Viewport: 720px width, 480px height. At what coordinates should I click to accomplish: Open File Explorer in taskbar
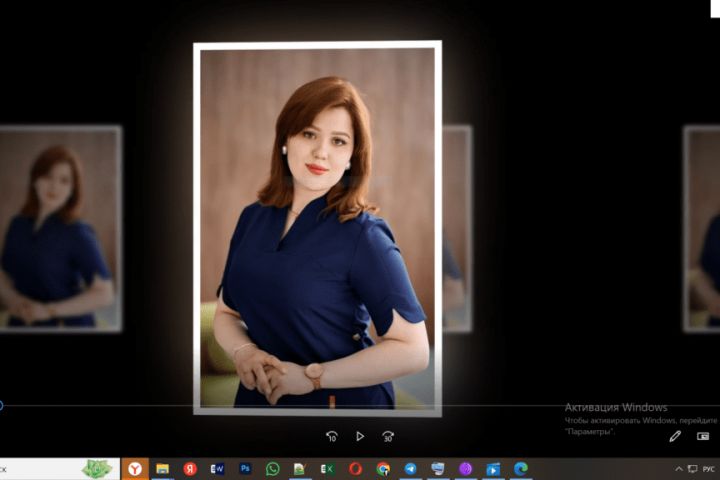pos(162,468)
